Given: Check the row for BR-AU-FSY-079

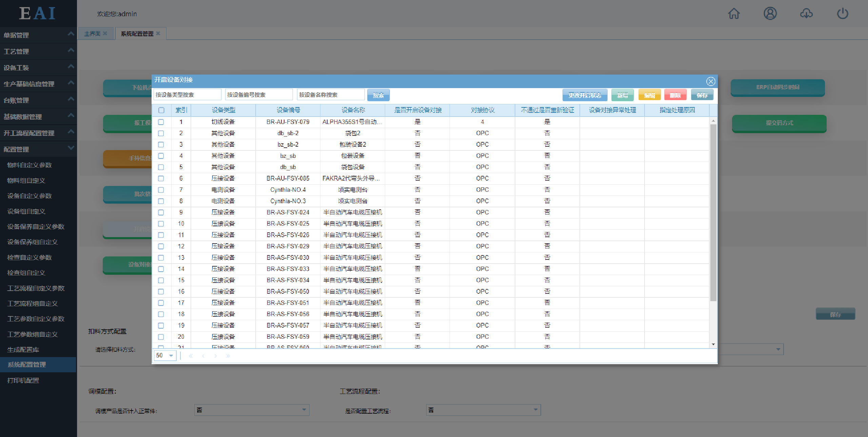Looking at the screenshot, I should [x=161, y=122].
